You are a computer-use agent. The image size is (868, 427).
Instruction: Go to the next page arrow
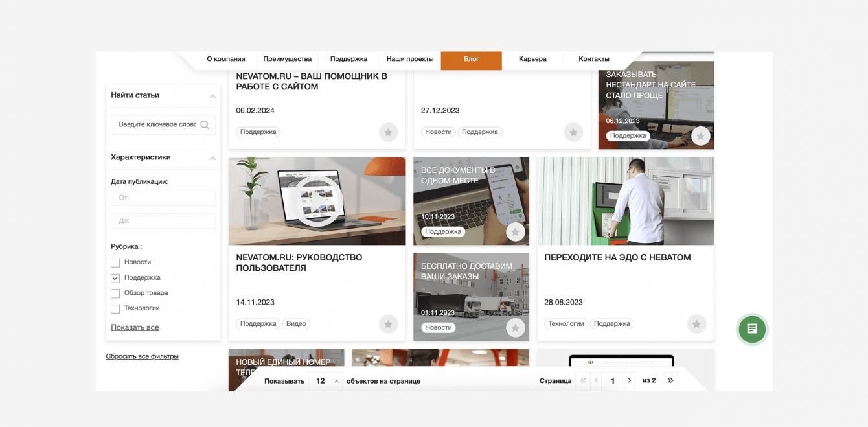tap(630, 381)
